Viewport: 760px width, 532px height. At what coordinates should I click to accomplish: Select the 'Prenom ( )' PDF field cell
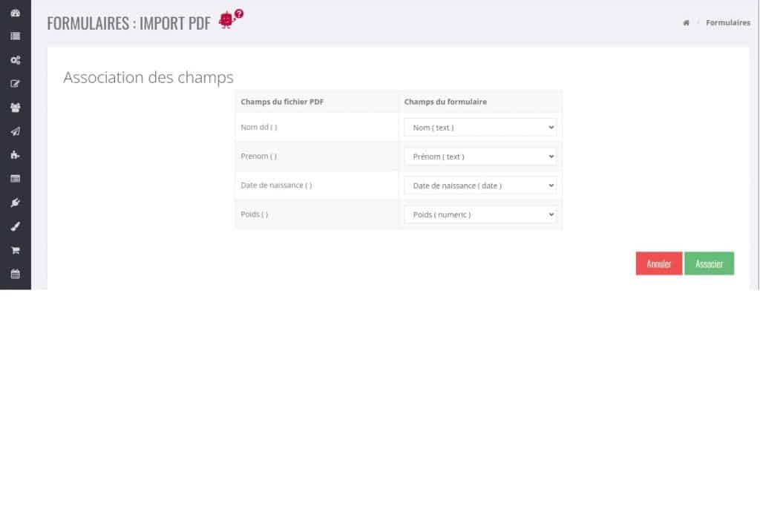click(x=316, y=156)
